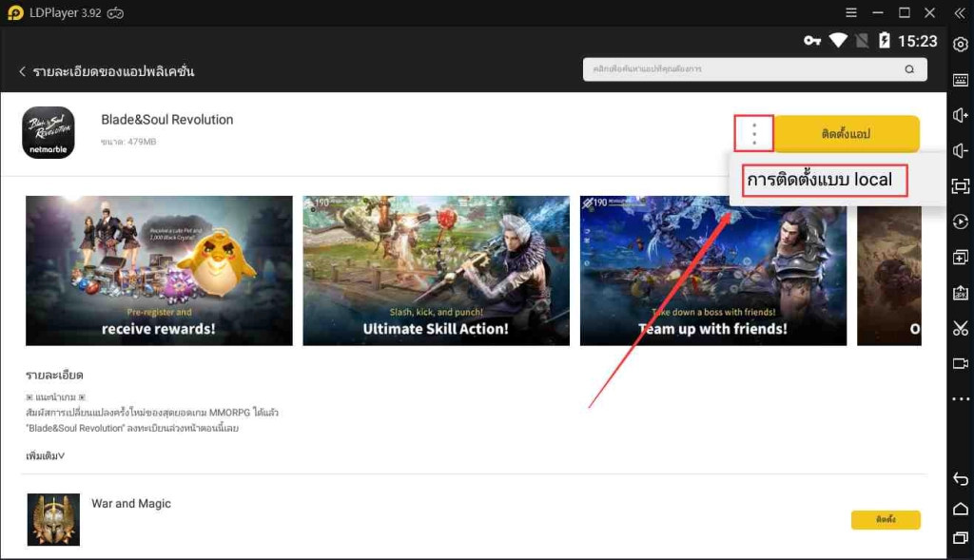
Task: Click Android back arrow in sidebar
Action: point(961,478)
